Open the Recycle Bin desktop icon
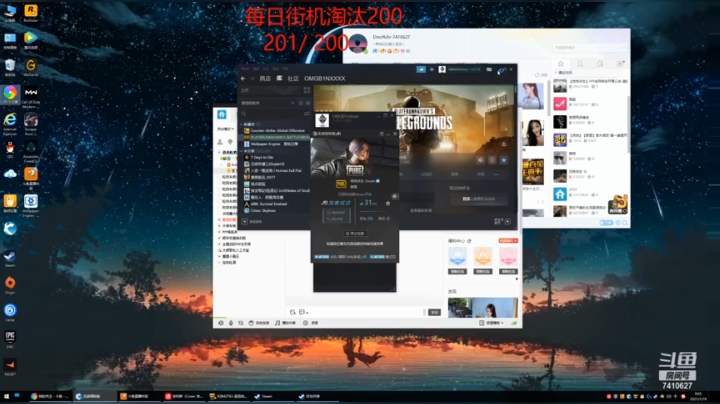Screen dimensions: 720x404 click(10, 67)
